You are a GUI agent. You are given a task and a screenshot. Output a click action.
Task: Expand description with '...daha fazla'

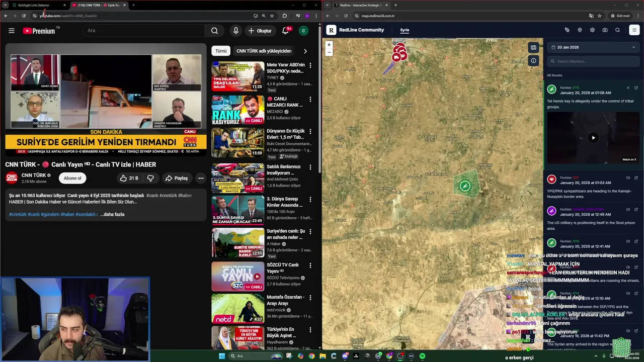(x=112, y=214)
